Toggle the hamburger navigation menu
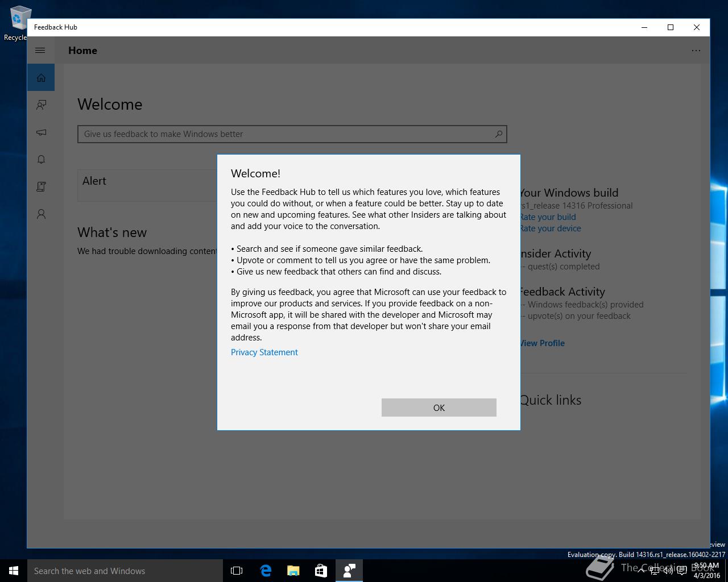This screenshot has height=582, width=728. coord(40,50)
